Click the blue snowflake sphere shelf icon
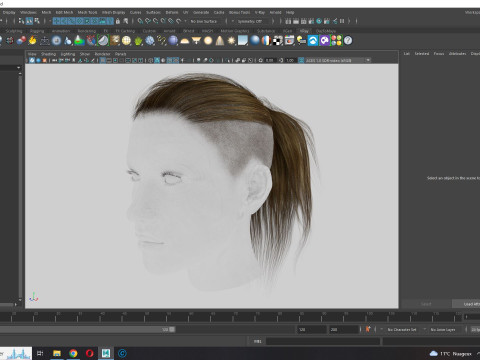The width and height of the screenshot is (480, 360). point(150,41)
